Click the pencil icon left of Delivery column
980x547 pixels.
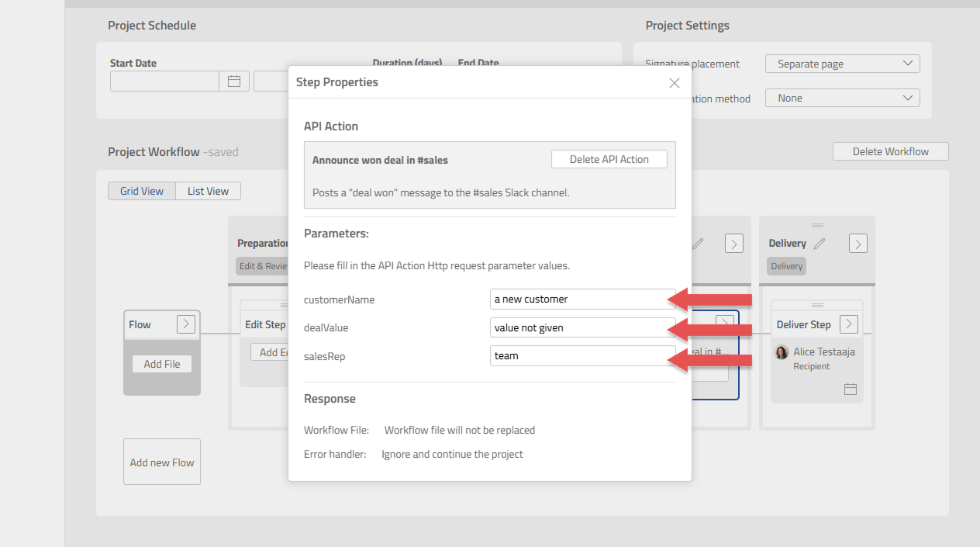tap(698, 244)
